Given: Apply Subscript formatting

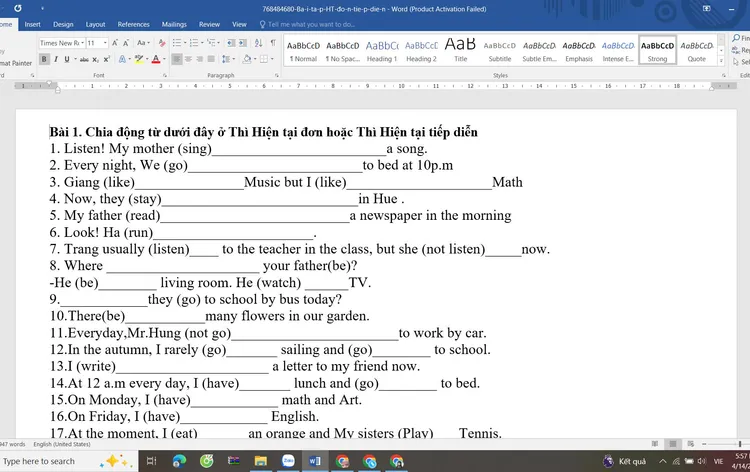Looking at the screenshot, I should pyautogui.click(x=93, y=60).
